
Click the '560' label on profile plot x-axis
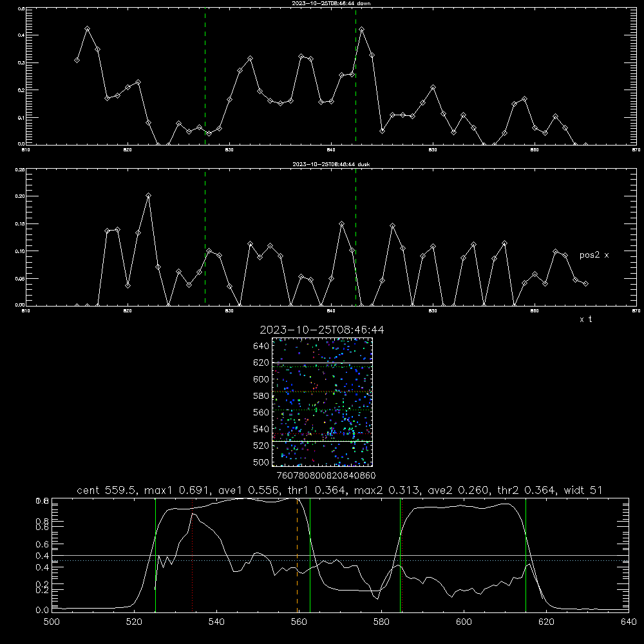(x=299, y=622)
